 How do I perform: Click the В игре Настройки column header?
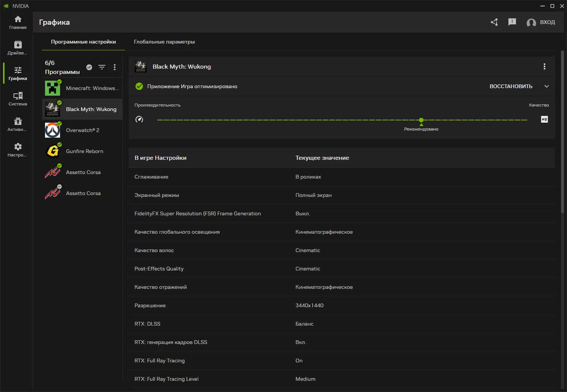(x=160, y=158)
